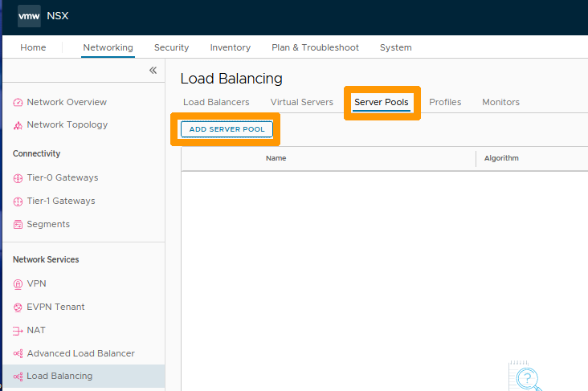Screen dimensions: 588x391
Task: Click the VMware NSX logo
Action: coord(29,16)
